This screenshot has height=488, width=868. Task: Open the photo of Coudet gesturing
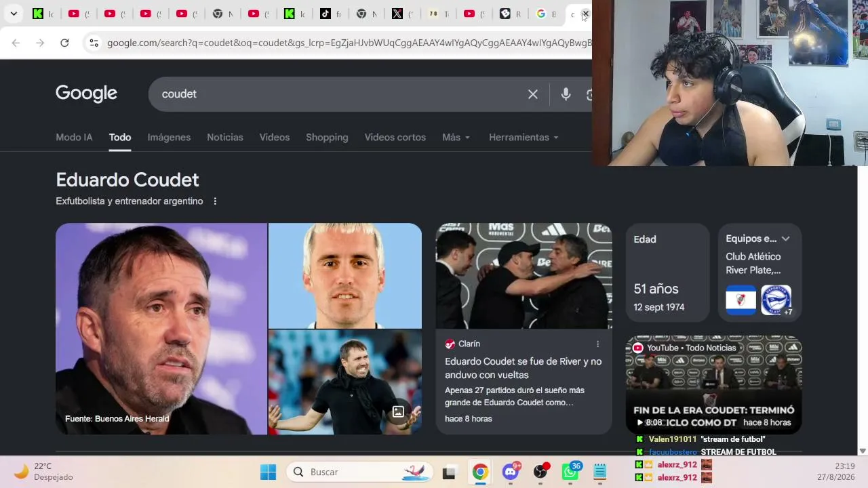(345, 382)
